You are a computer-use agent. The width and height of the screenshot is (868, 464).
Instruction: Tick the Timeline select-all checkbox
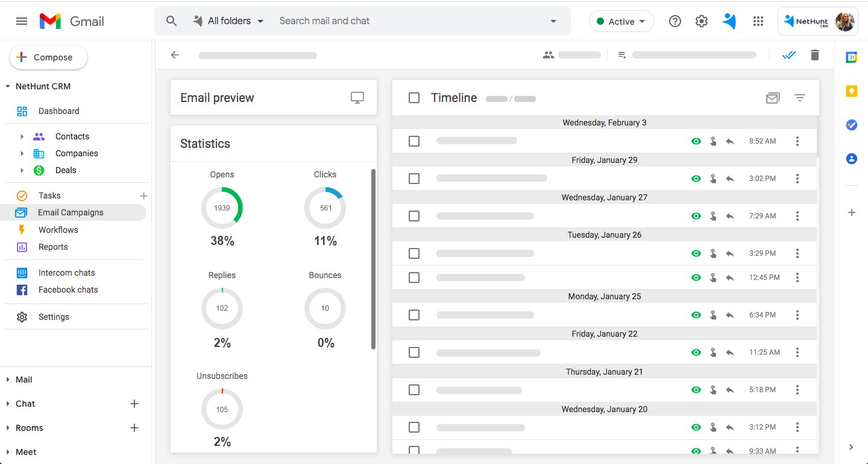coord(414,98)
